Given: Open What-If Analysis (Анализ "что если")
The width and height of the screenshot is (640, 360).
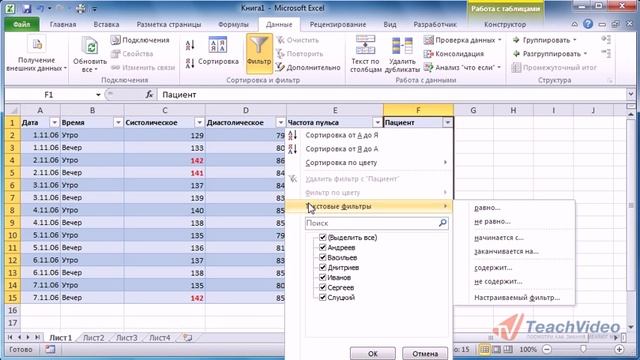Looking at the screenshot, I should [x=462, y=67].
